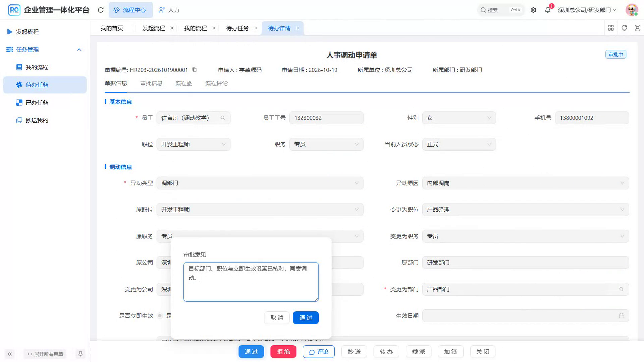This screenshot has height=362, width=644.
Task: Switch to 流程图 tab
Action: pos(184,83)
